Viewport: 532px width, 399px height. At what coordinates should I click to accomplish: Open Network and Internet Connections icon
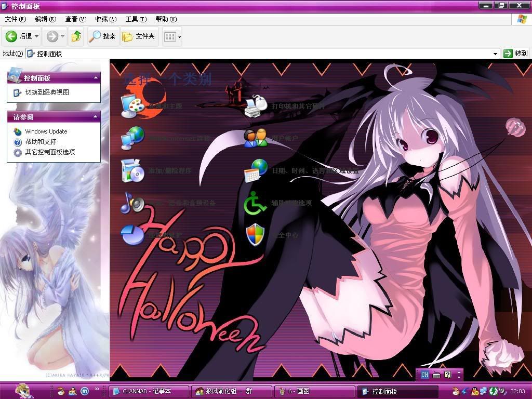pyautogui.click(x=132, y=138)
